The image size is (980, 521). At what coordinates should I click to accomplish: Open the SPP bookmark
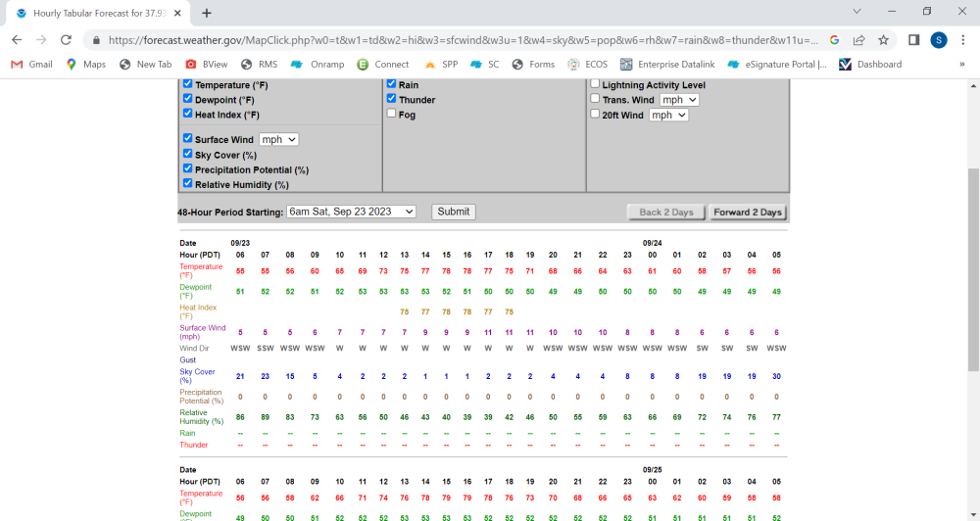[441, 65]
